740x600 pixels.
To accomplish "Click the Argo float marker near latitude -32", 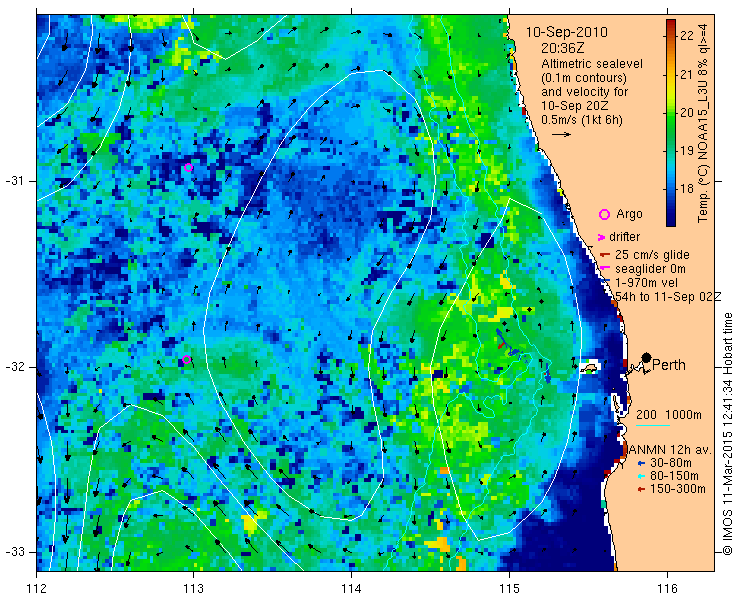I will point(186,359).
